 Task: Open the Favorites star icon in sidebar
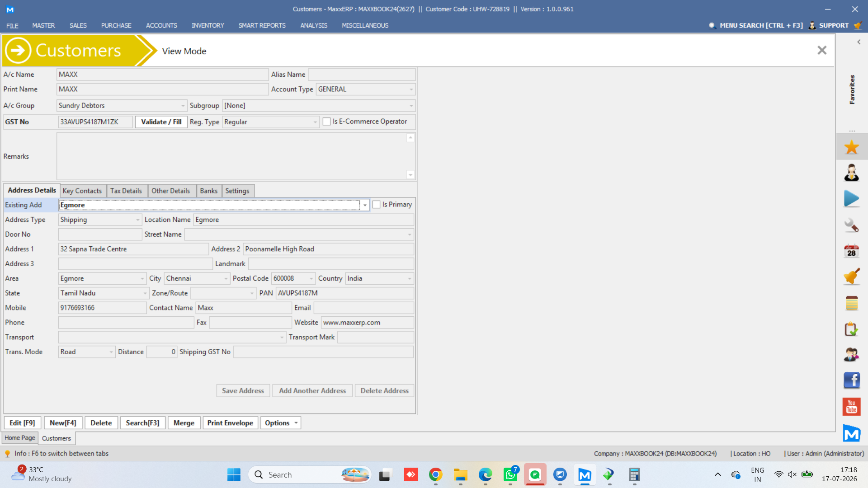click(851, 147)
